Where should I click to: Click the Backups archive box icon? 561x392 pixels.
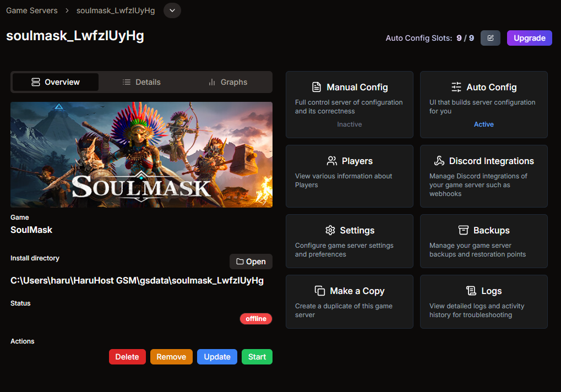click(x=464, y=230)
